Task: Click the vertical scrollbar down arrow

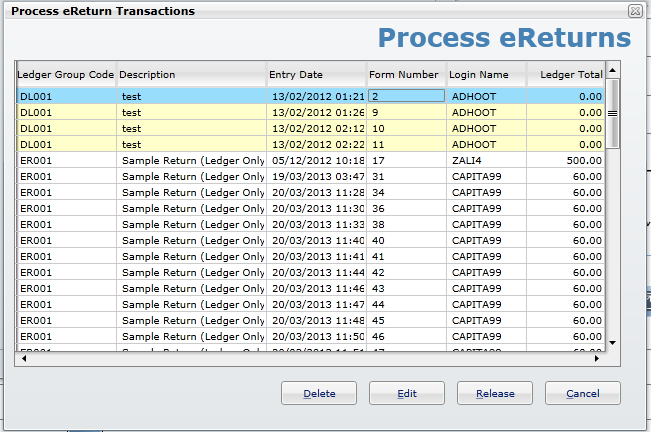Action: 612,343
